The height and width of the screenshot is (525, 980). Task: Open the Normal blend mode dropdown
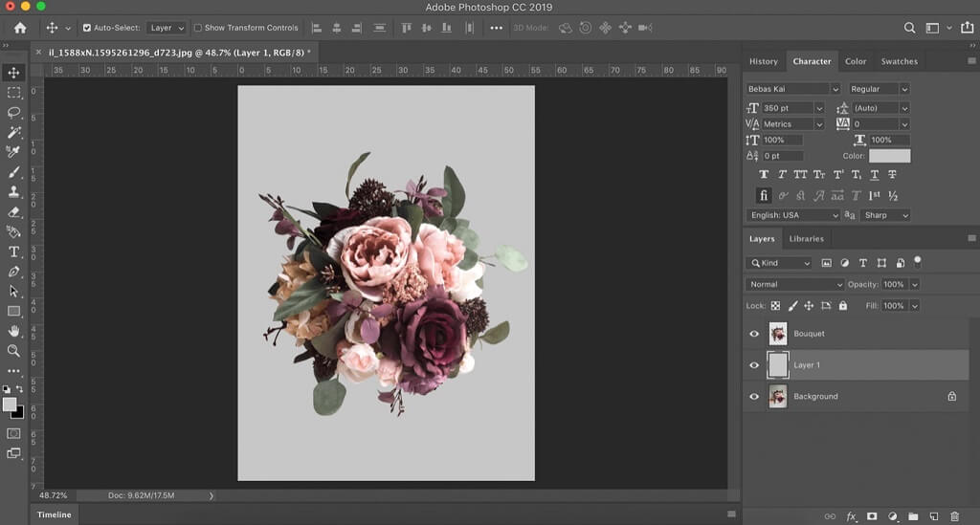tap(794, 284)
